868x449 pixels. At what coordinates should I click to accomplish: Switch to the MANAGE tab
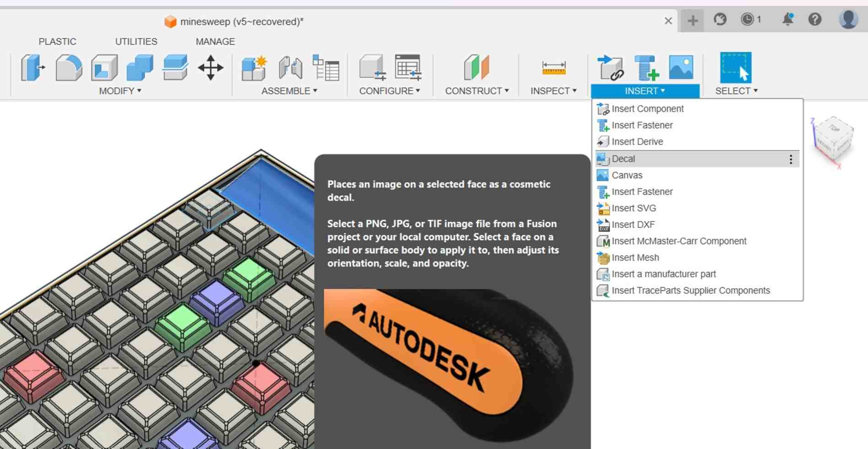pos(215,42)
